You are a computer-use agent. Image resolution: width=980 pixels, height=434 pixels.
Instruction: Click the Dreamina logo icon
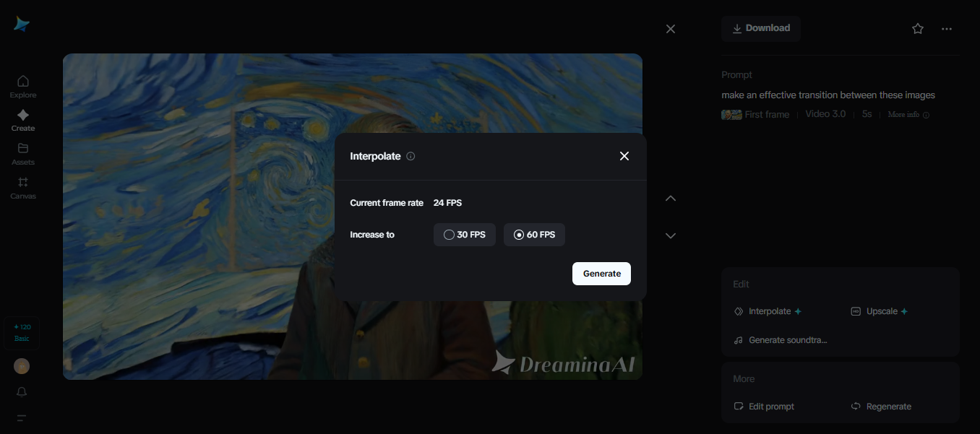(x=22, y=24)
